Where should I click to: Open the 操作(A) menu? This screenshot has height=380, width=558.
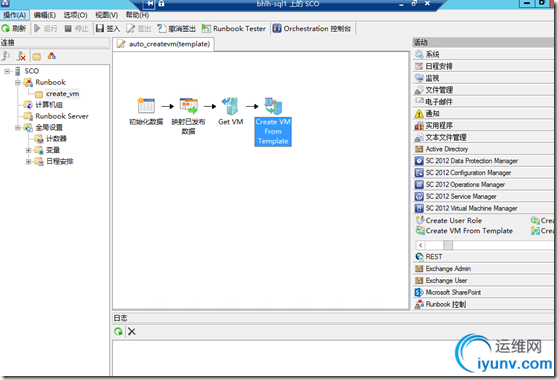(x=15, y=15)
